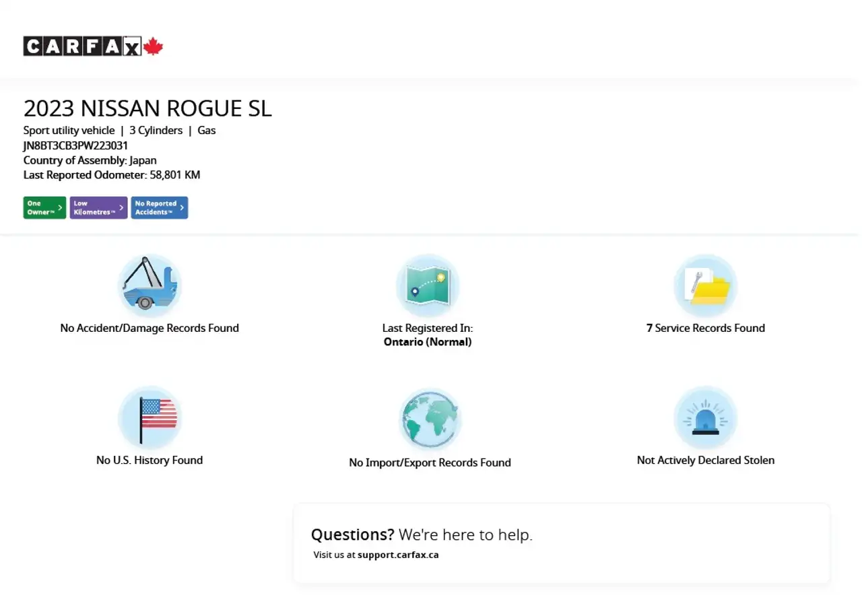This screenshot has width=862, height=616.
Task: Select the Not Actively Declared Stolen label
Action: pos(706,460)
